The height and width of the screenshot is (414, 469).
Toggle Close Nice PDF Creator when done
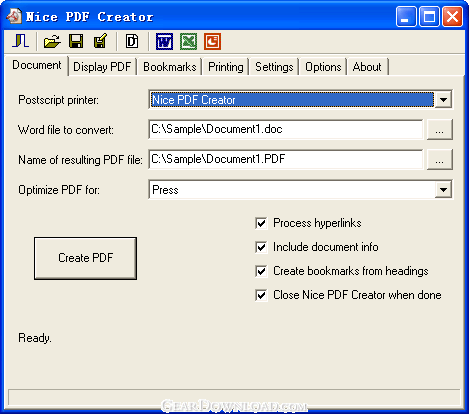tap(261, 295)
